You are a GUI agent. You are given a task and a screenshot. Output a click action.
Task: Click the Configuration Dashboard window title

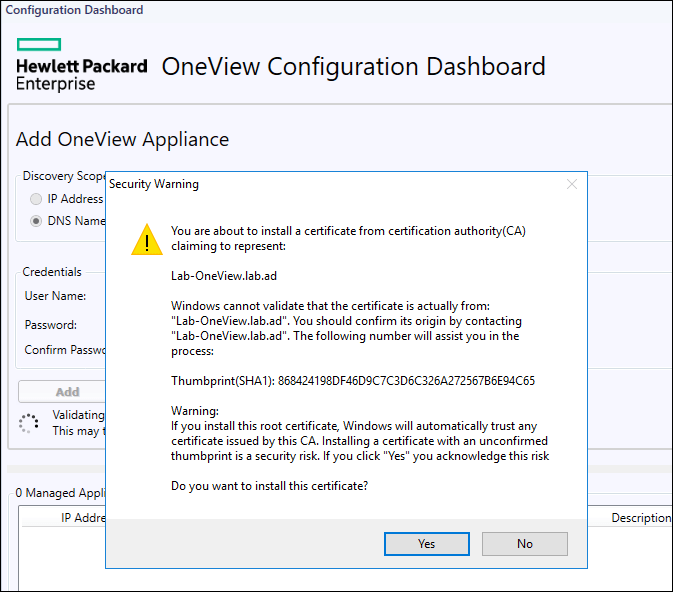tap(74, 9)
